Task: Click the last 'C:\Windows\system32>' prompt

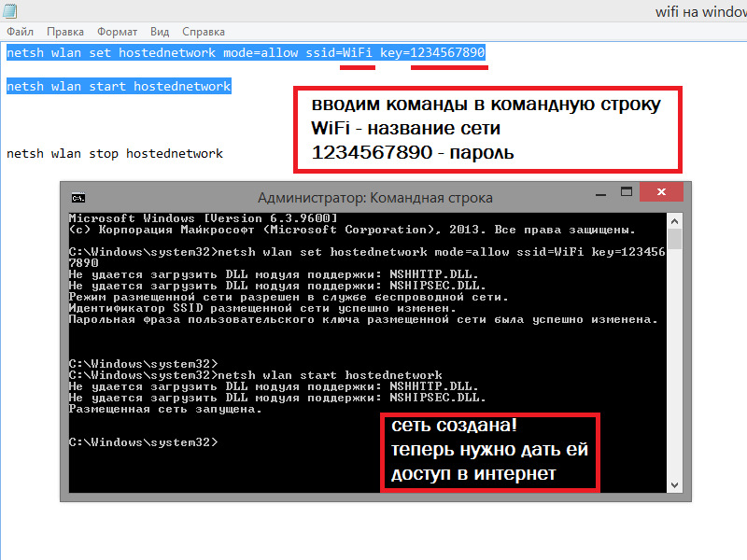Action: pyautogui.click(x=144, y=442)
